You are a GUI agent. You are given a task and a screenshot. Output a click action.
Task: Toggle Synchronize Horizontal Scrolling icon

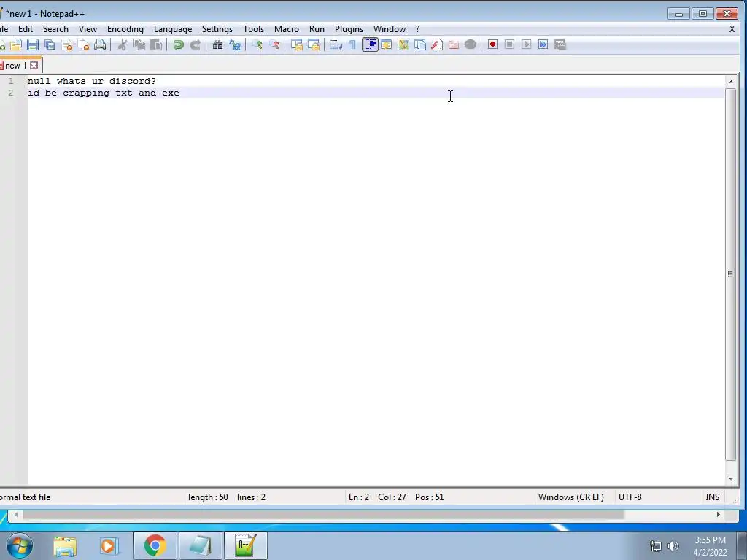pyautogui.click(x=314, y=44)
